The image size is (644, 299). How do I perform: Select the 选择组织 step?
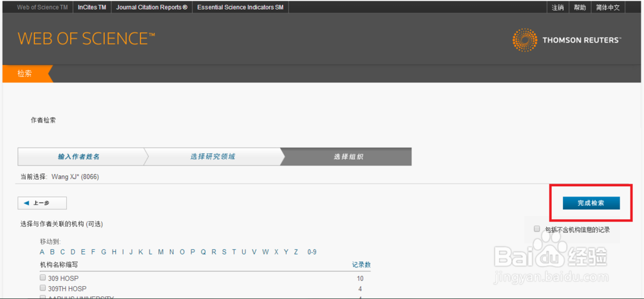click(348, 157)
